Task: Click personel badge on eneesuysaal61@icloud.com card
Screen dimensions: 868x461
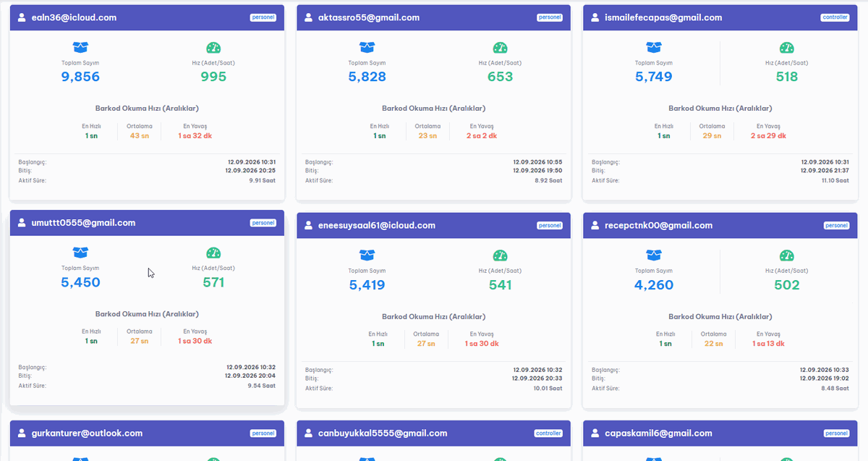Action: [x=550, y=225]
